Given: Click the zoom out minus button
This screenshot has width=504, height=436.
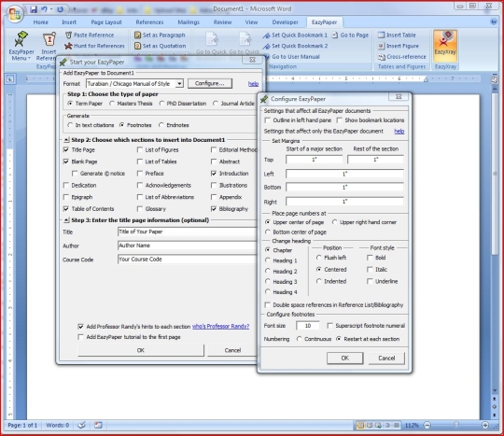Looking at the screenshot, I should click(427, 426).
